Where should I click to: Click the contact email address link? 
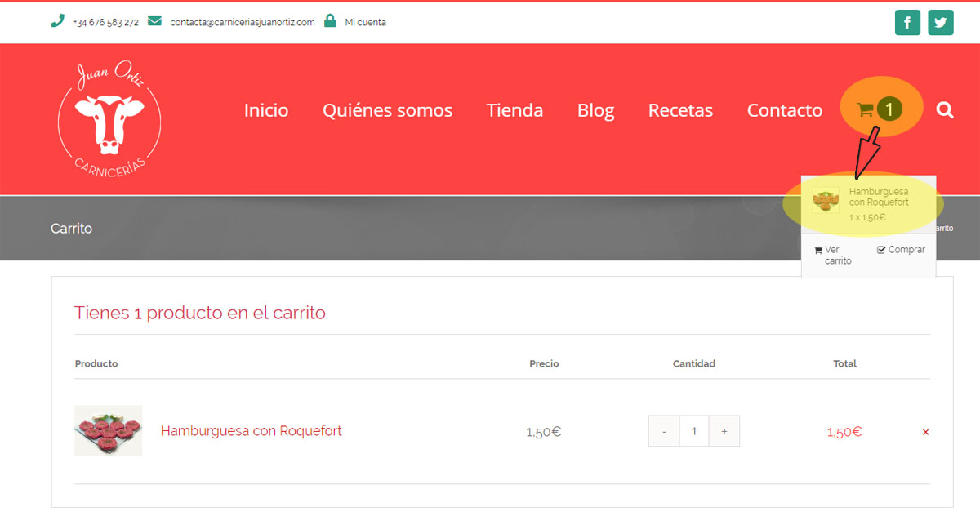[242, 23]
